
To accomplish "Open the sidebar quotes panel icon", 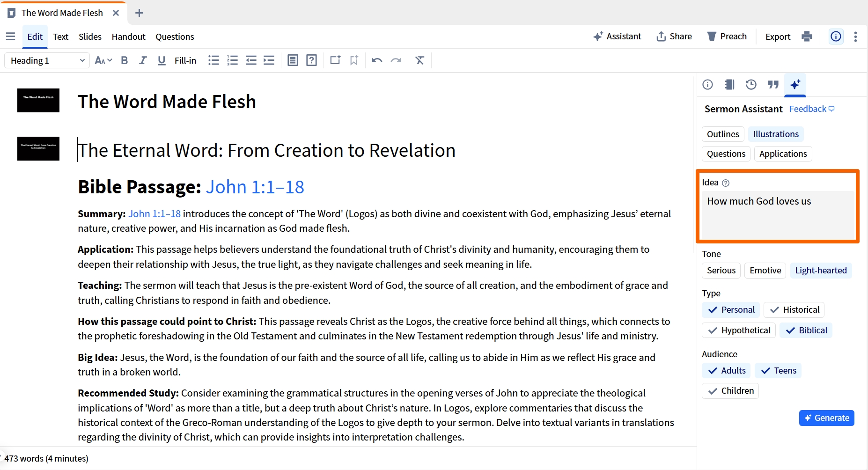I will (x=773, y=85).
